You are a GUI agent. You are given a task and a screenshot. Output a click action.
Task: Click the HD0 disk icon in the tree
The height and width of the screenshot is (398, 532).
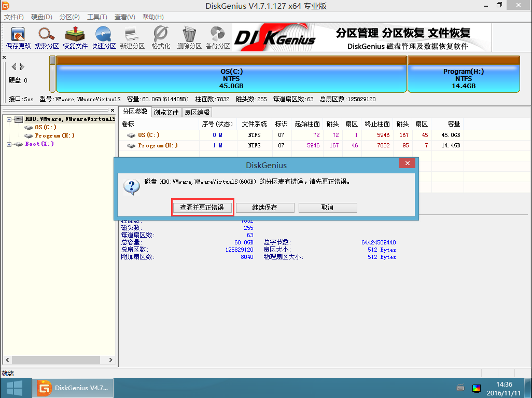point(19,119)
